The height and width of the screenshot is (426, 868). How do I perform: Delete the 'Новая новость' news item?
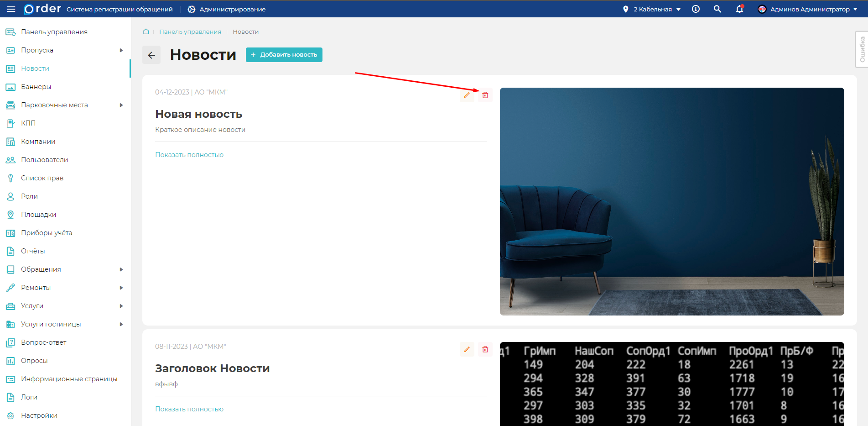click(x=485, y=95)
